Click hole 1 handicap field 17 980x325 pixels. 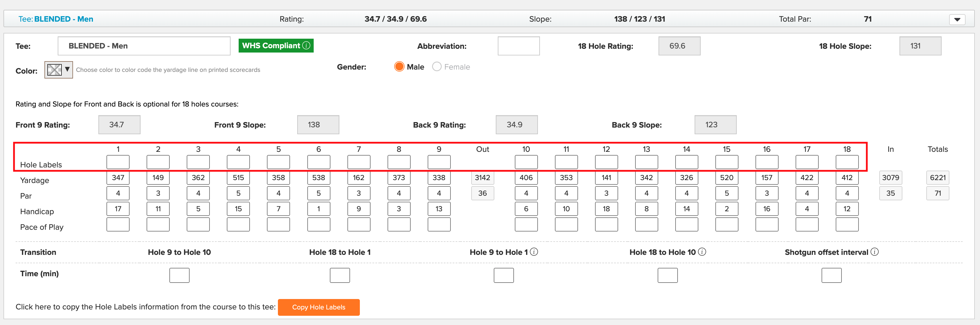coord(118,209)
